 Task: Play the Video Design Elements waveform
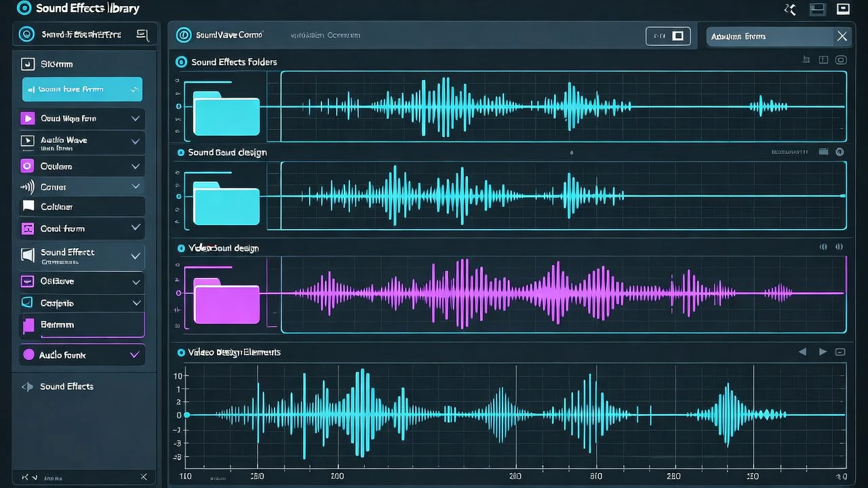pyautogui.click(x=823, y=352)
